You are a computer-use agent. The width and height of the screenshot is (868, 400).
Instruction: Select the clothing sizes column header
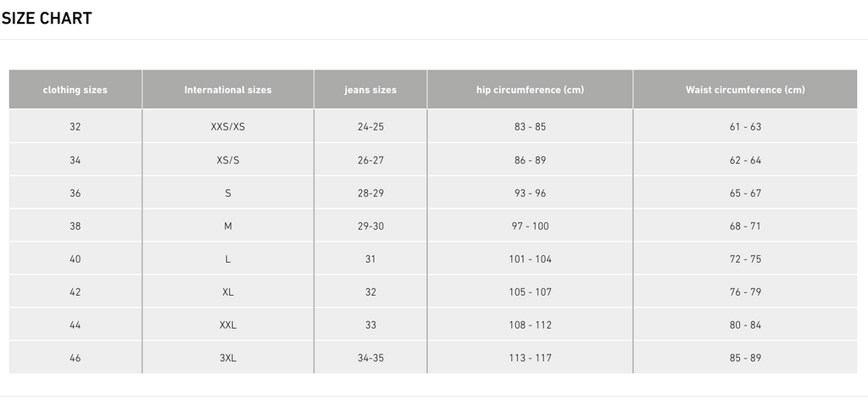click(75, 90)
